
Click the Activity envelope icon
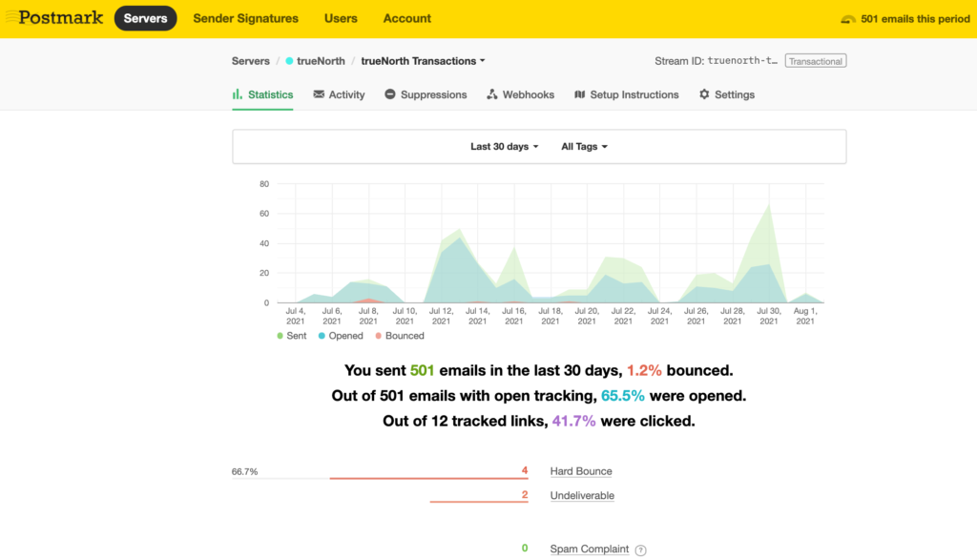pyautogui.click(x=319, y=94)
